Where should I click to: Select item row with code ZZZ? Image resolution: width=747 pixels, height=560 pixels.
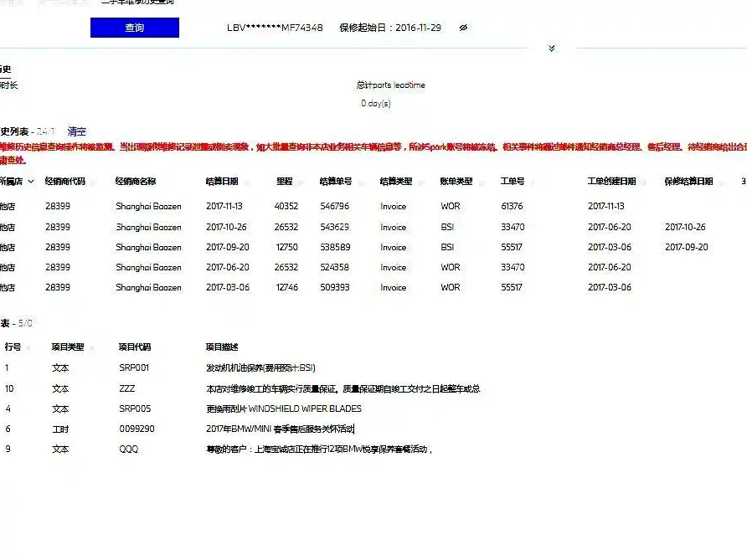point(373,388)
